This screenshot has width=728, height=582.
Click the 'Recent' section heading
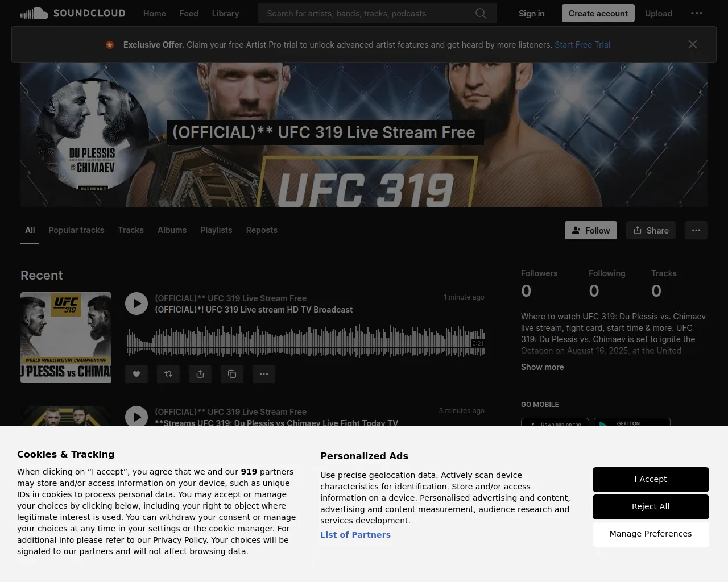point(42,275)
